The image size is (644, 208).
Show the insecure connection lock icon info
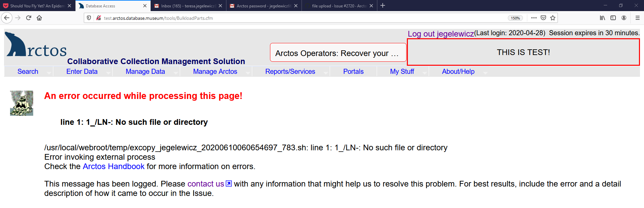pos(99,18)
